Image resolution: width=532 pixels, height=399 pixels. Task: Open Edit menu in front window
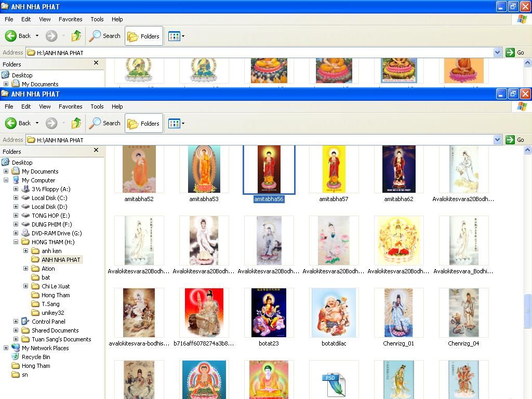pos(26,107)
